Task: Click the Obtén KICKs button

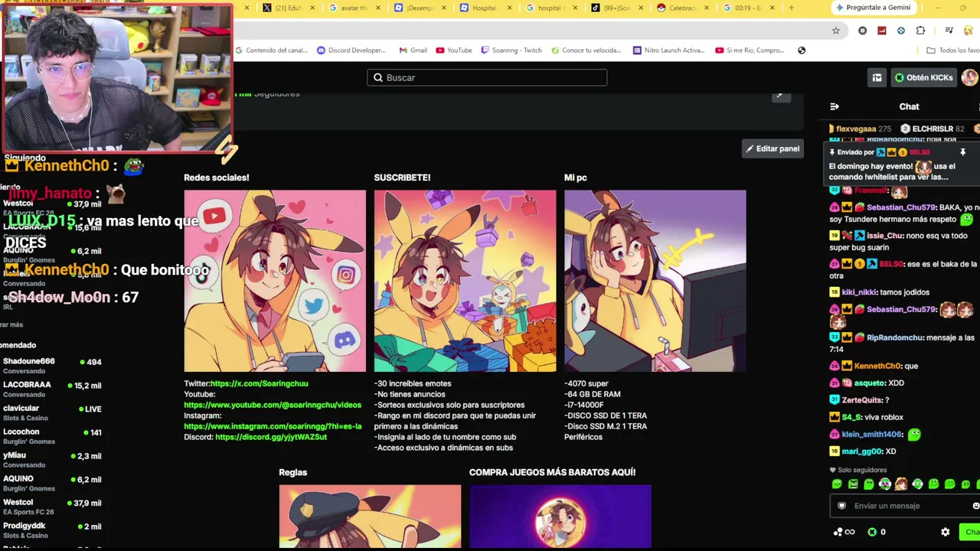Action: 923,77
